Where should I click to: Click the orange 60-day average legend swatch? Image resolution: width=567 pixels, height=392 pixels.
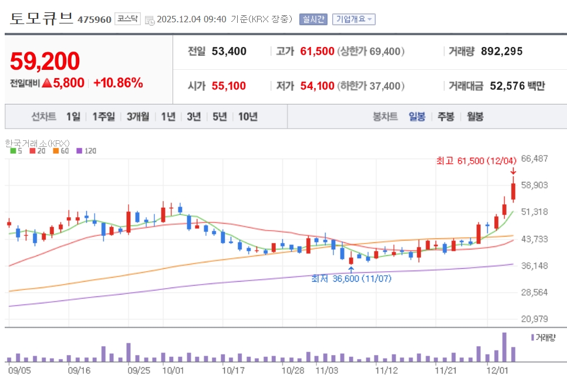click(56, 151)
